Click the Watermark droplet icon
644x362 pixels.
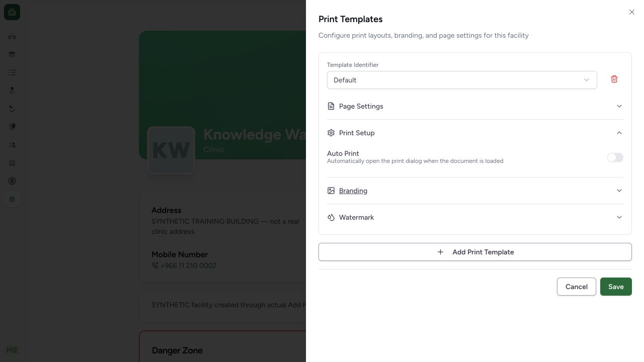coord(331,217)
